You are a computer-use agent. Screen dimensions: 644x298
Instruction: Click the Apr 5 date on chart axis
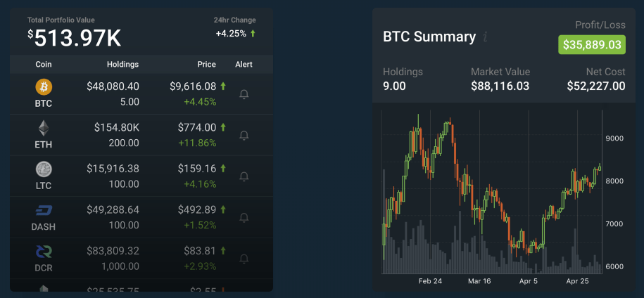pyautogui.click(x=529, y=281)
